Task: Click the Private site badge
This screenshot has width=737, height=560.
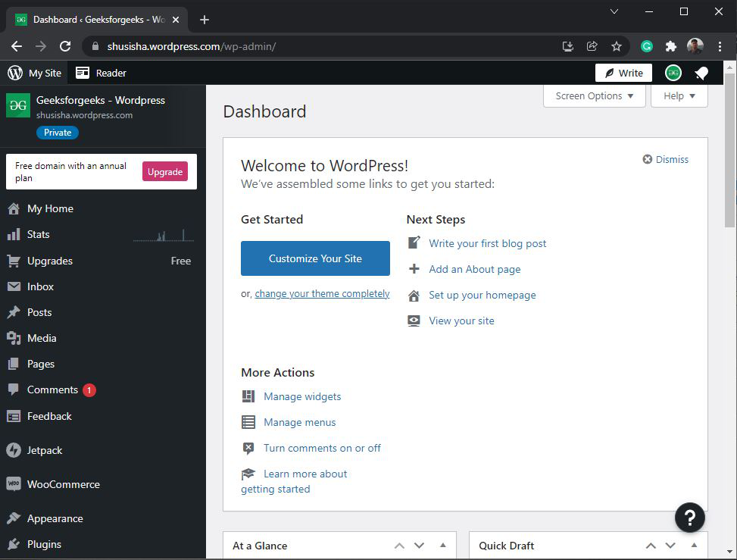Action: tap(58, 133)
